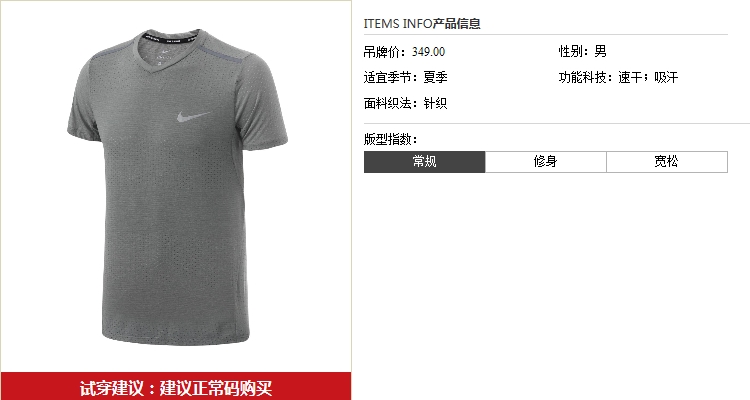This screenshot has height=400, width=750.
Task: Click the 面料织法:针织 attribute
Action: point(406,103)
